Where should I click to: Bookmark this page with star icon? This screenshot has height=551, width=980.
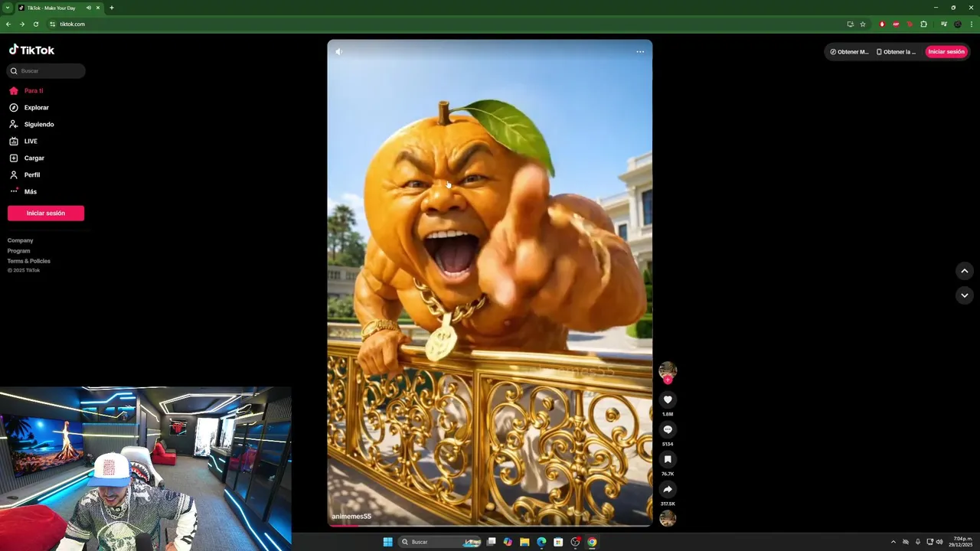[x=863, y=24]
